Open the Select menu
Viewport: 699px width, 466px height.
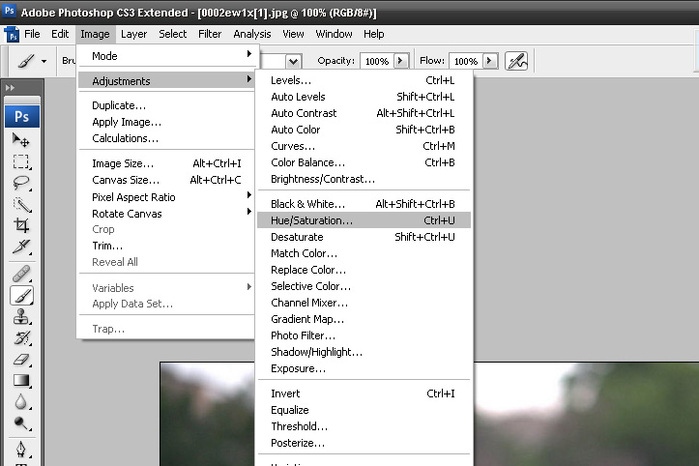pos(173,34)
